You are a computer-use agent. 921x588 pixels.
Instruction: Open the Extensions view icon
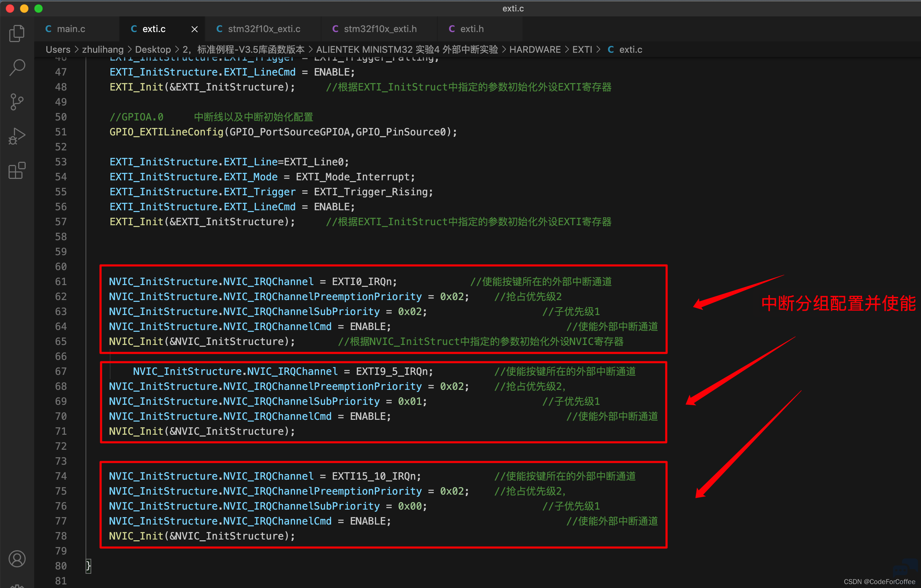coord(17,170)
